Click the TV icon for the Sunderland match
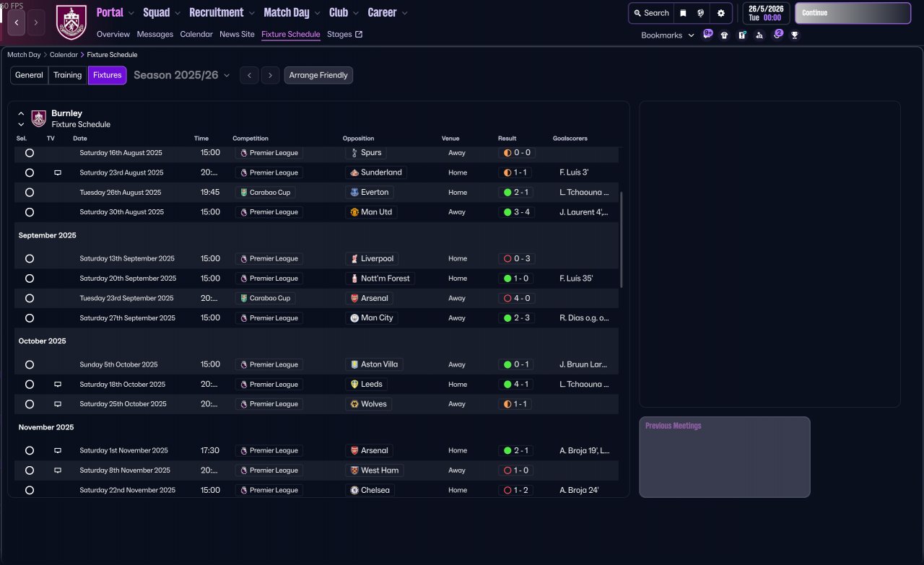This screenshot has width=924, height=565. 58,173
